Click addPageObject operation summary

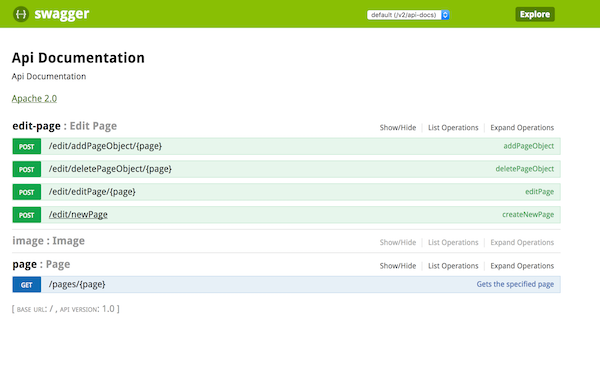pos(528,146)
